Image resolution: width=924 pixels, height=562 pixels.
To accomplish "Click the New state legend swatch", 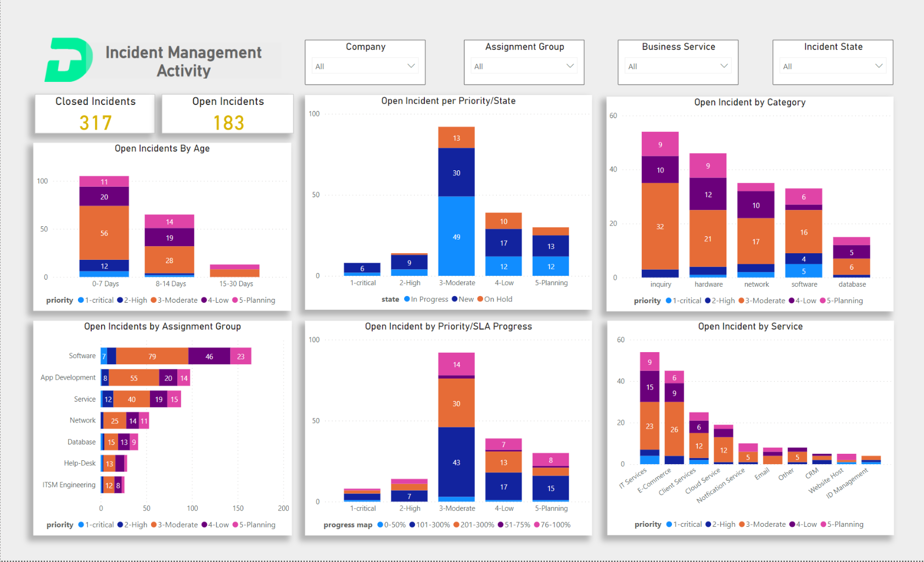I will [455, 299].
